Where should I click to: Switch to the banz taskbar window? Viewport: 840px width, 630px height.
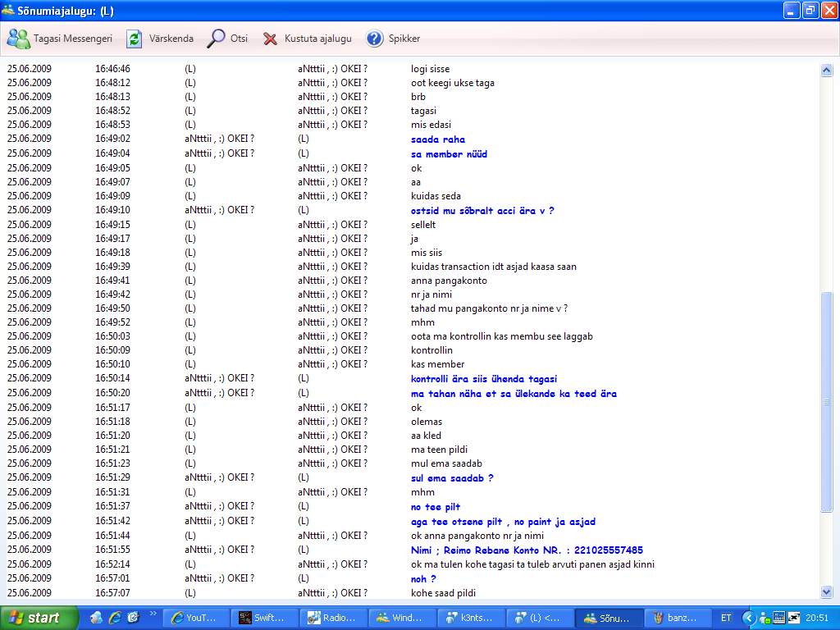(677, 618)
